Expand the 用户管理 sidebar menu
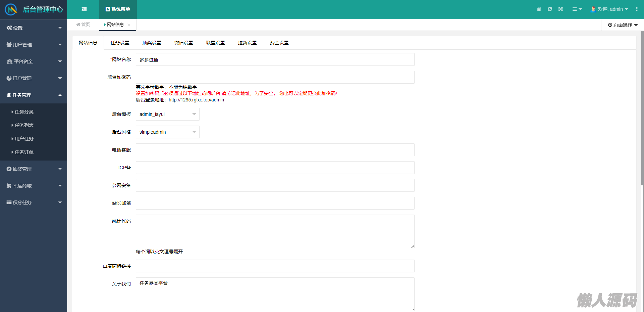 point(34,45)
